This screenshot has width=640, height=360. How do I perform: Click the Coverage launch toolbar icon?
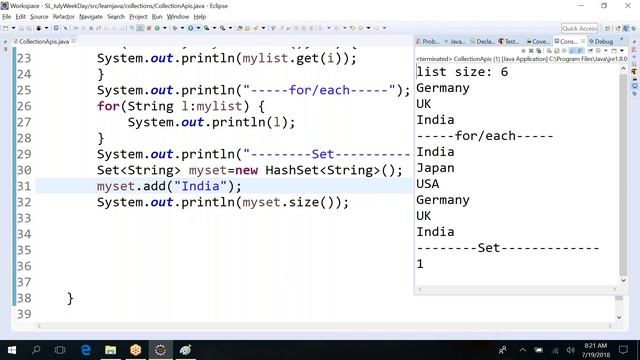tap(207, 28)
